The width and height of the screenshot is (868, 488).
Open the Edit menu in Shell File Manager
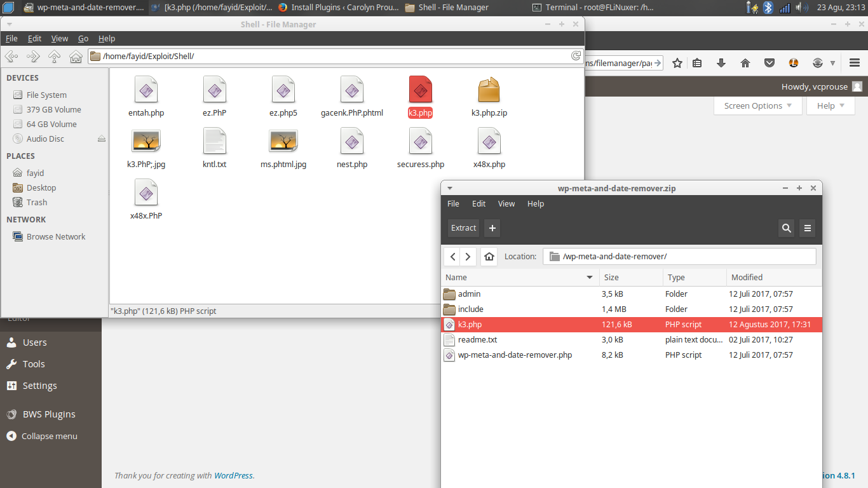coord(35,39)
